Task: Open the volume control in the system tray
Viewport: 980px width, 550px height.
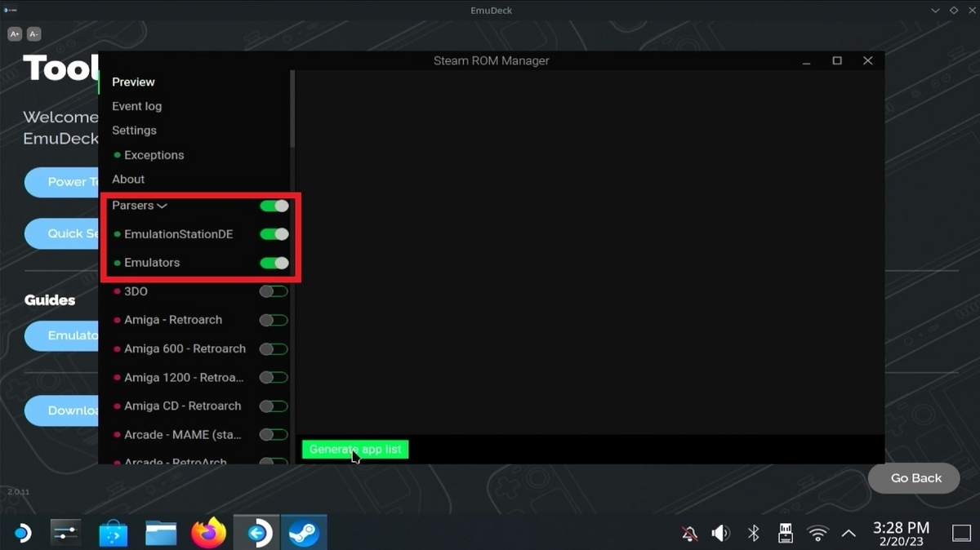Action: tap(720, 534)
